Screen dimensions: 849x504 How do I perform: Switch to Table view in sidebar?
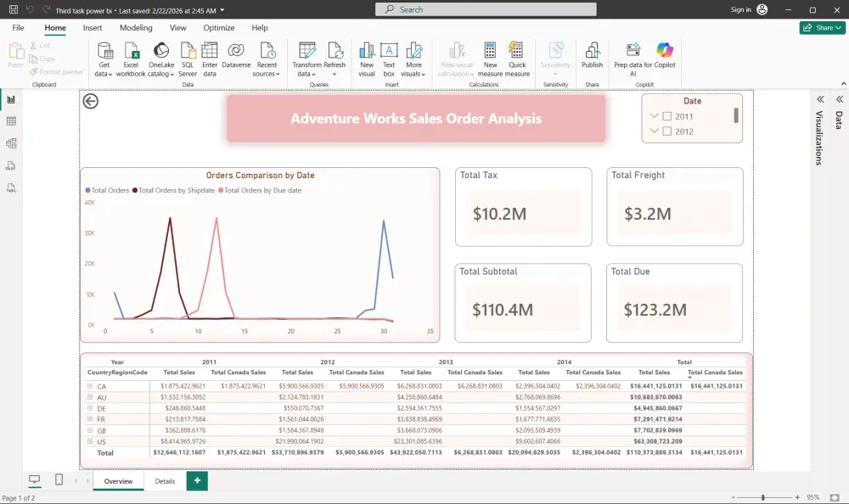click(11, 121)
